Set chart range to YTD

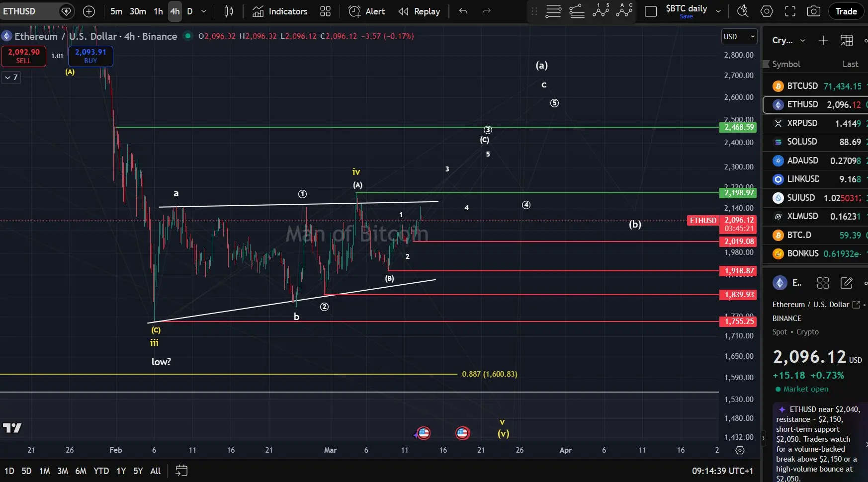click(101, 471)
